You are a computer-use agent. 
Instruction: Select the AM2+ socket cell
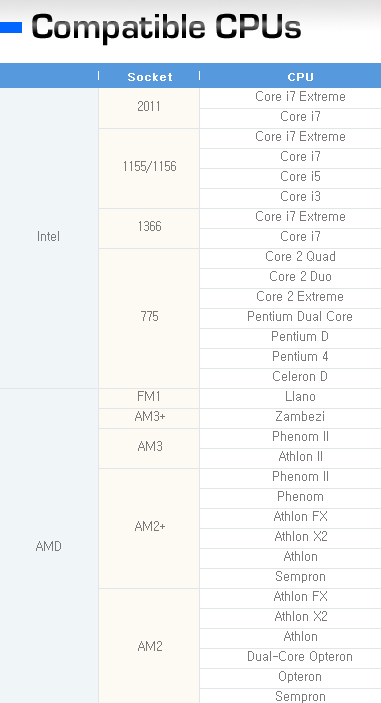[149, 528]
